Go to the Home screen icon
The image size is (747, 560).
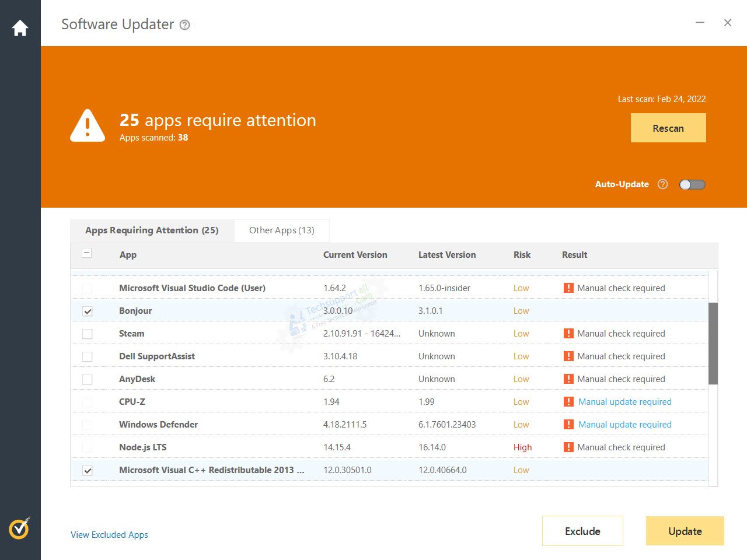pos(20,28)
